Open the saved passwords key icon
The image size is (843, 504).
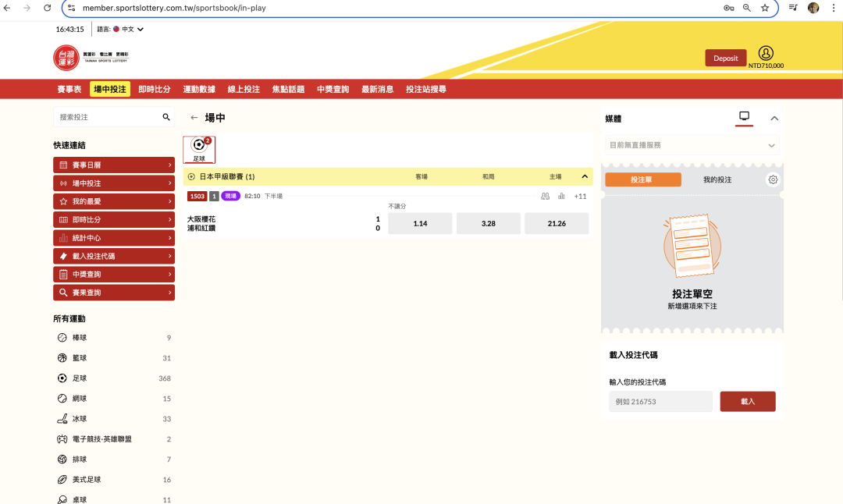[x=728, y=8]
